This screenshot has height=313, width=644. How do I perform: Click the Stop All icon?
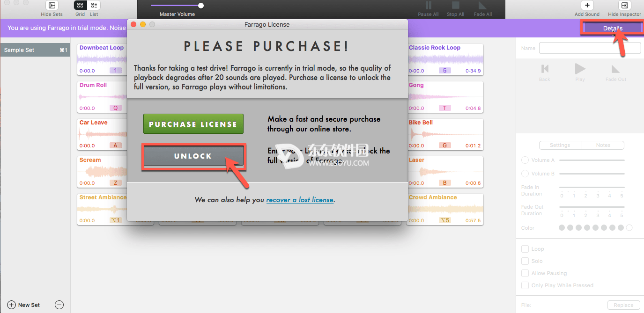[455, 6]
